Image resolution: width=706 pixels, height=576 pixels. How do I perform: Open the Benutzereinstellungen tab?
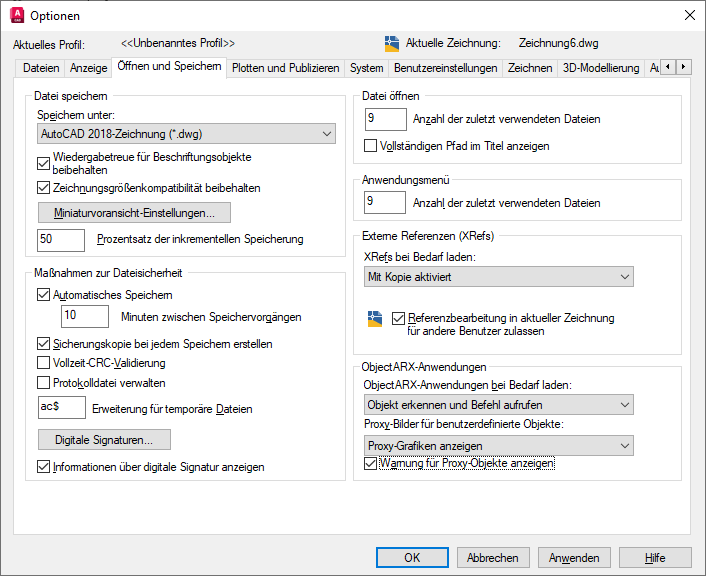445,68
